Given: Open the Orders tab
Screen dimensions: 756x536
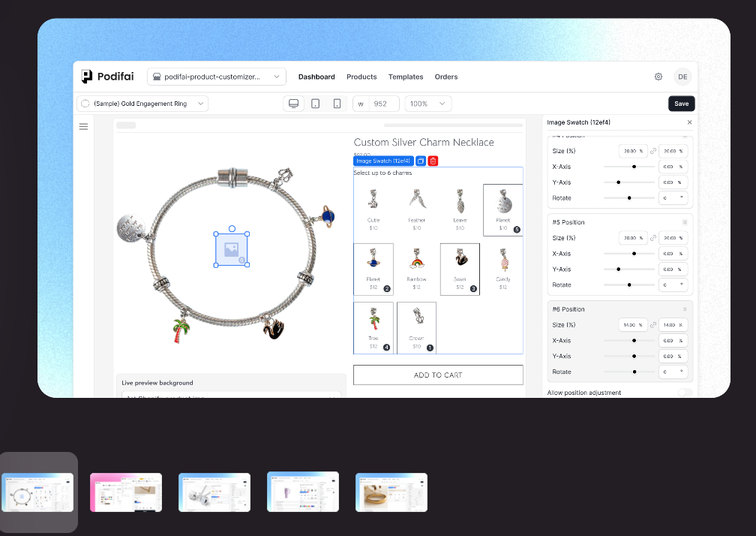Looking at the screenshot, I should [446, 77].
